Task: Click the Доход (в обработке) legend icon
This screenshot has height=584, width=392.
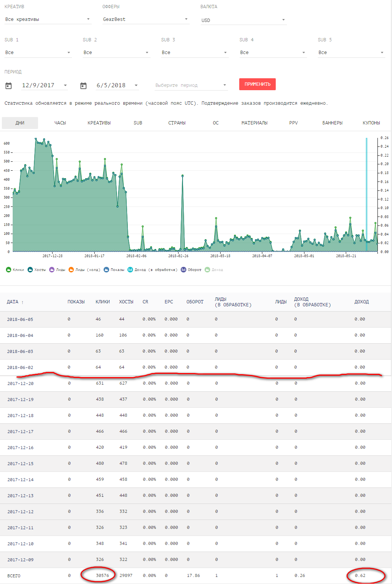Action: [130, 269]
